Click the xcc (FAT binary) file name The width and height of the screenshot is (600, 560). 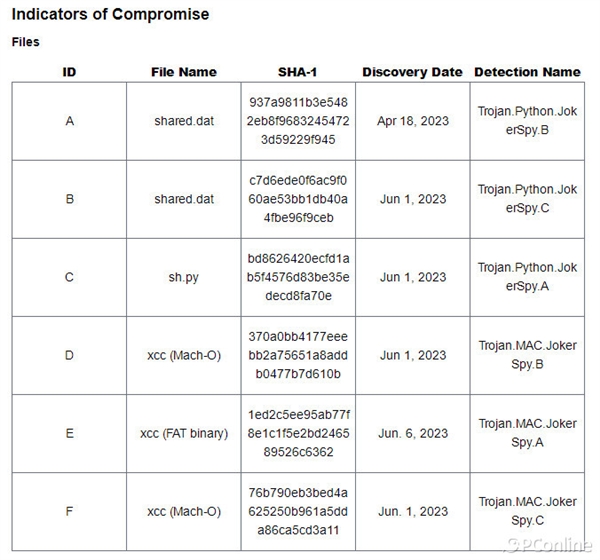tap(184, 433)
